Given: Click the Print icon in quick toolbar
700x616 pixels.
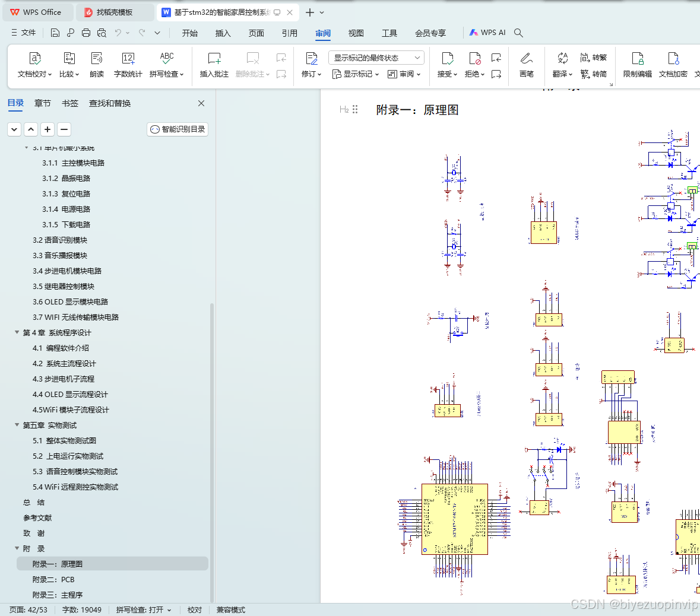Looking at the screenshot, I should pyautogui.click(x=85, y=33).
